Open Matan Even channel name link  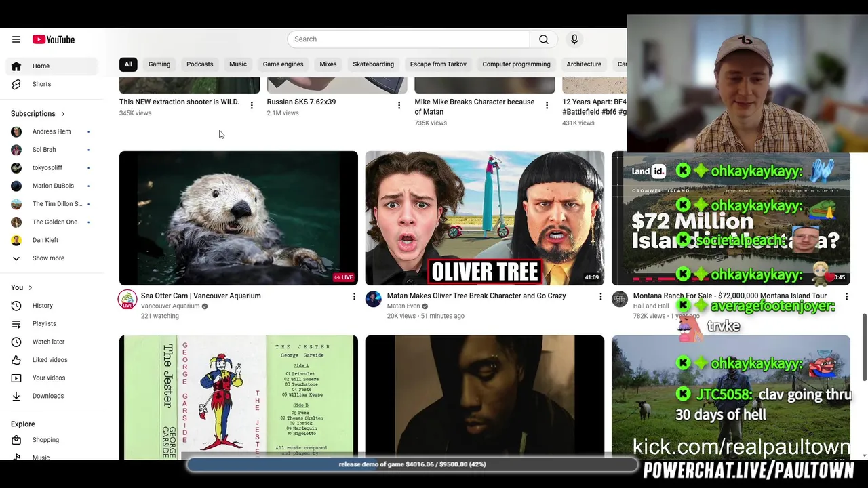coord(403,306)
